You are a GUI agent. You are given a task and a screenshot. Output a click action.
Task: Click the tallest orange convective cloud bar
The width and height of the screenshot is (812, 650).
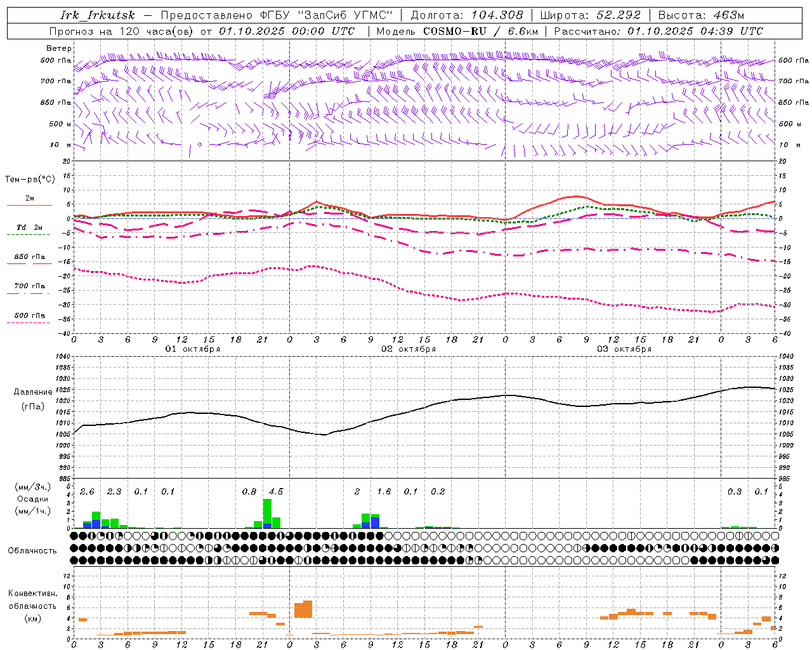(308, 609)
